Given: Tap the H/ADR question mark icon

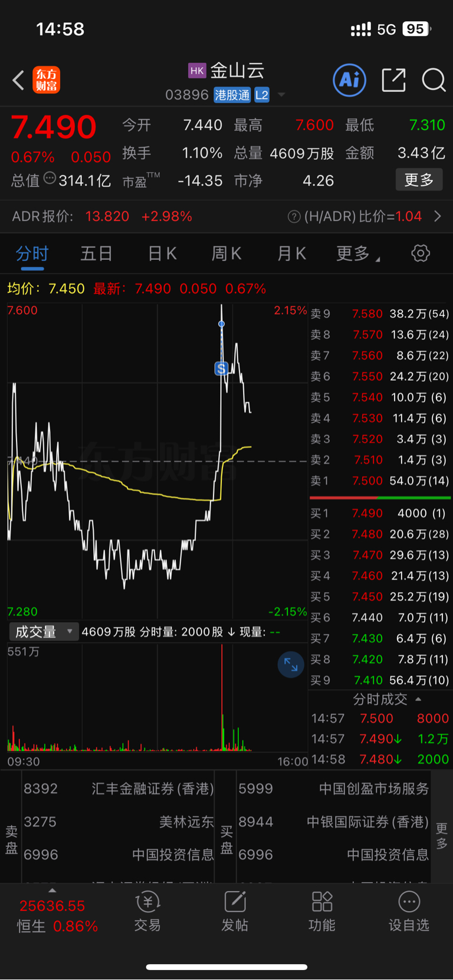Looking at the screenshot, I should coord(294,217).
